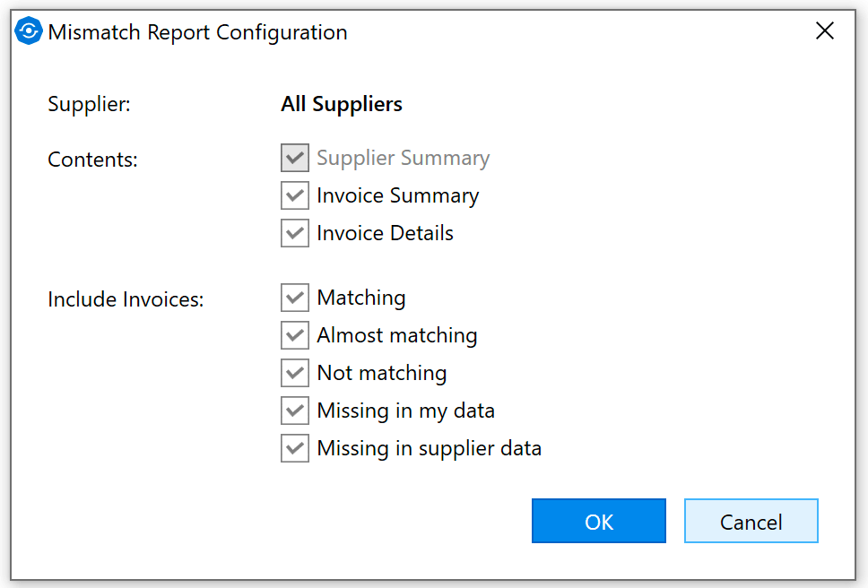Toggle the Almost matching checkbox

pyautogui.click(x=295, y=336)
